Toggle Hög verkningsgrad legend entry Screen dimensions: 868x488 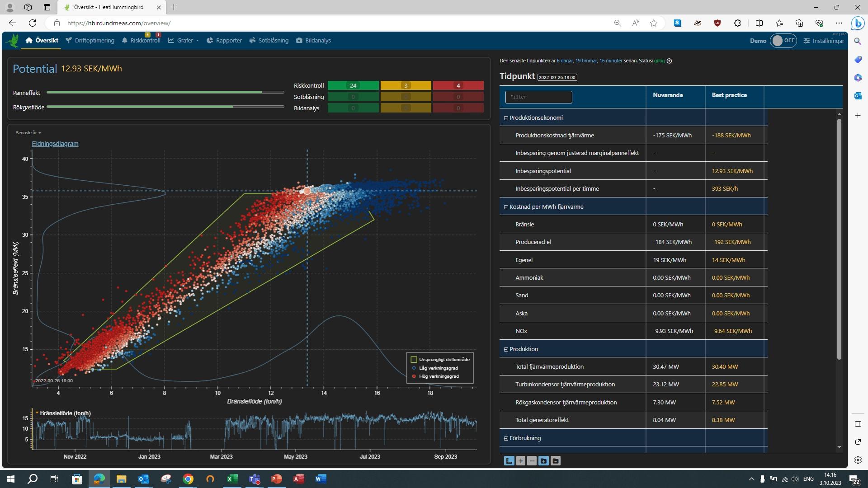(438, 376)
